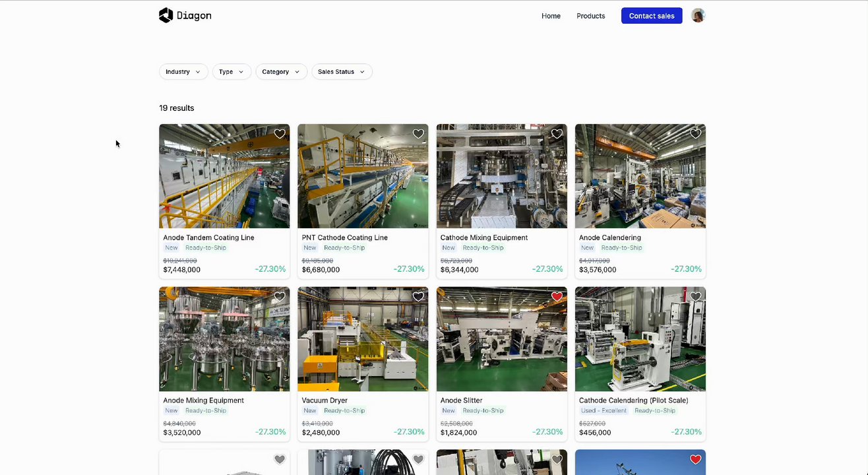The width and height of the screenshot is (868, 475).
Task: Click the $2,480,000 price
Action: pyautogui.click(x=321, y=433)
